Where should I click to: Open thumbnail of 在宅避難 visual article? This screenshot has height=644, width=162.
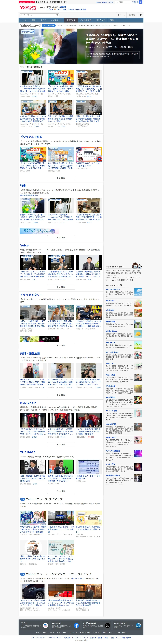pyautogui.click(x=61, y=154)
